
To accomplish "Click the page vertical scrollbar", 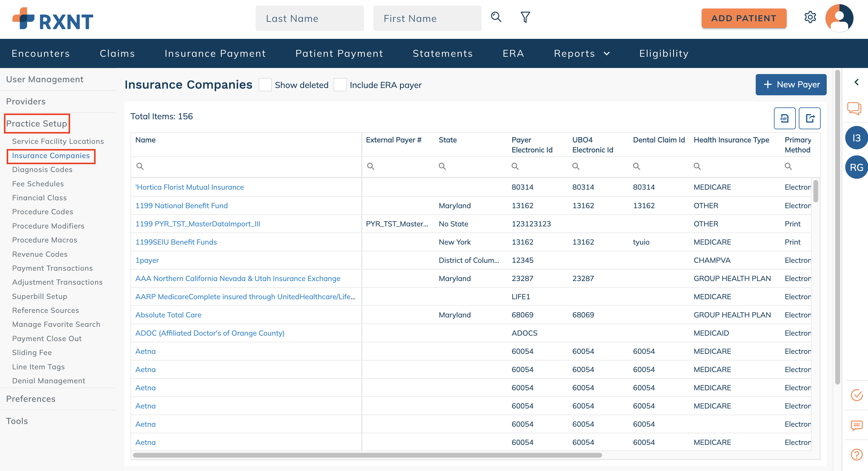I will [x=837, y=227].
